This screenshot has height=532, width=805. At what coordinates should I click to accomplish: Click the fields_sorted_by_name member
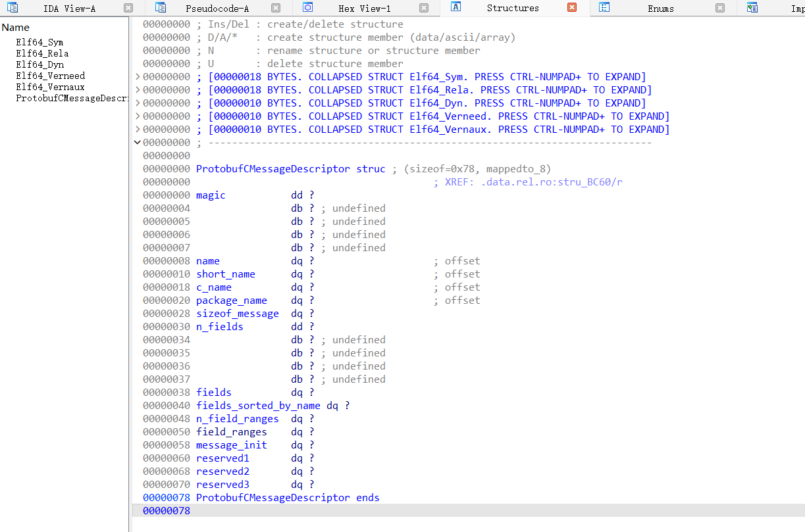click(x=258, y=406)
